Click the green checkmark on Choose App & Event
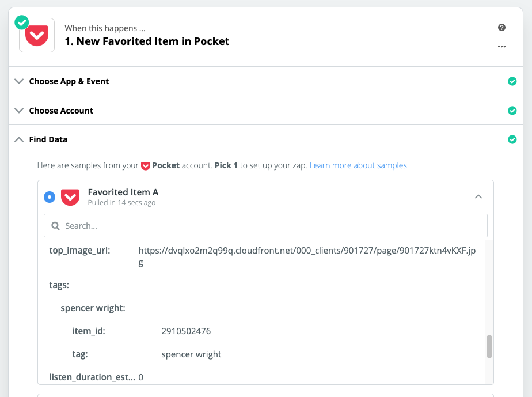This screenshot has height=397, width=532. point(512,81)
